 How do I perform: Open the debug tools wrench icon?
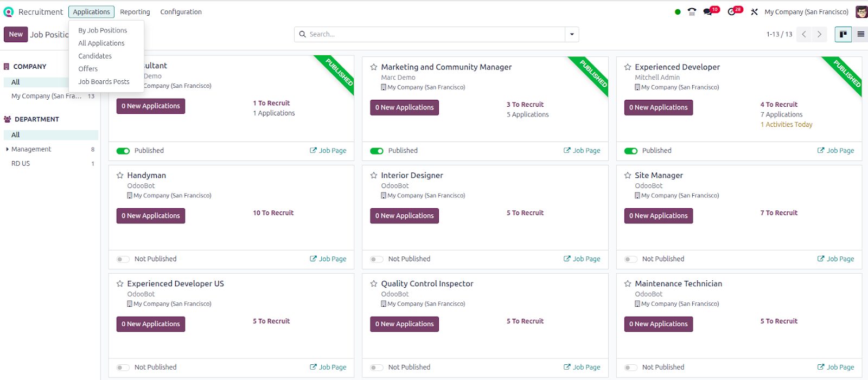(754, 12)
